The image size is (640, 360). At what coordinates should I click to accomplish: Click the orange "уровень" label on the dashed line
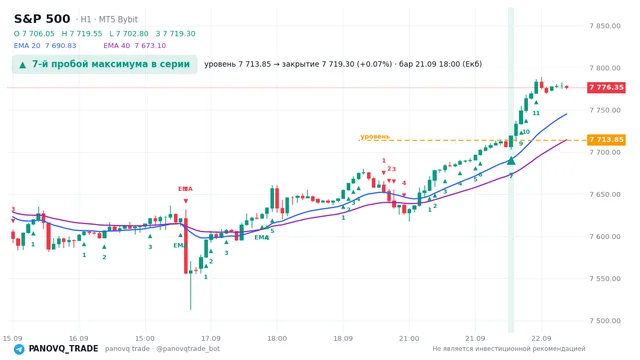point(375,136)
